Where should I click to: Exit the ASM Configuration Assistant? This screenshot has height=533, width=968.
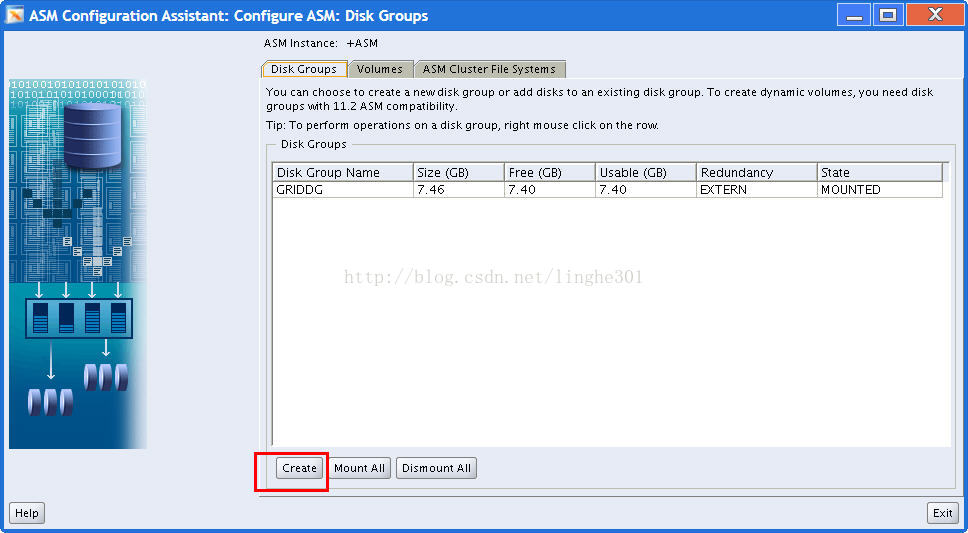(x=942, y=513)
